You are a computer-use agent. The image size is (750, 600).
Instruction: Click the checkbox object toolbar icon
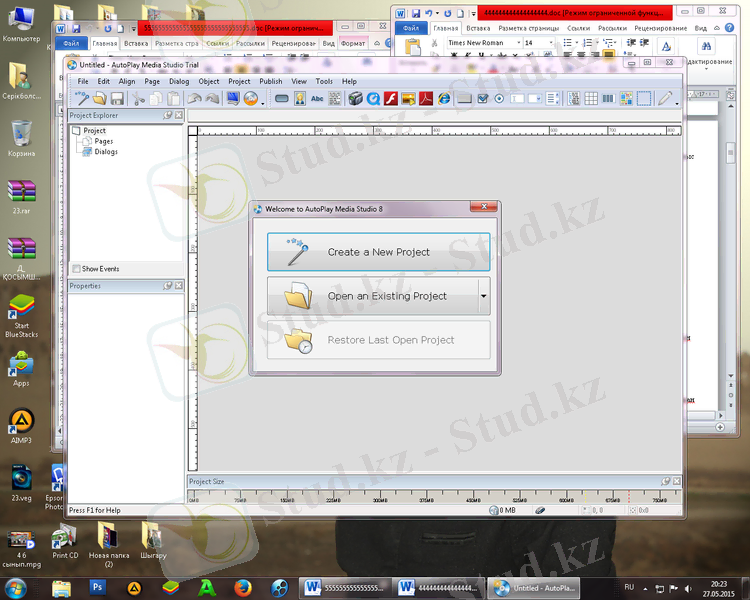click(482, 99)
